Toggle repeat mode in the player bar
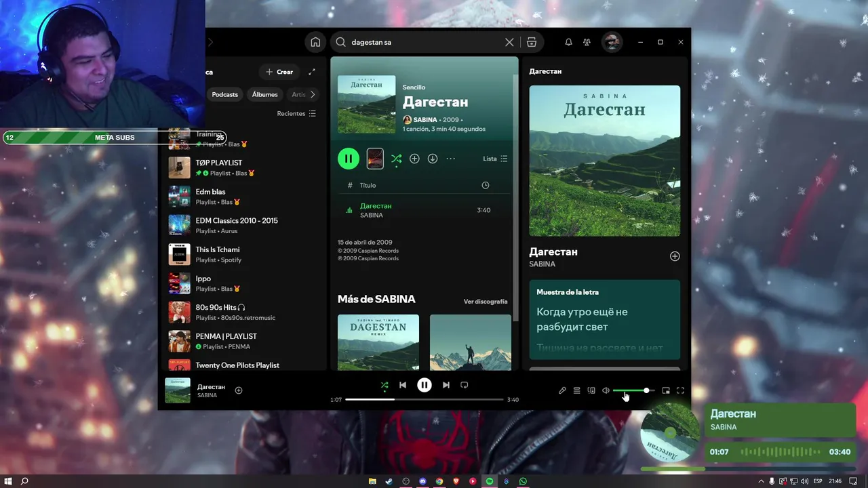868x488 pixels. coord(465,385)
